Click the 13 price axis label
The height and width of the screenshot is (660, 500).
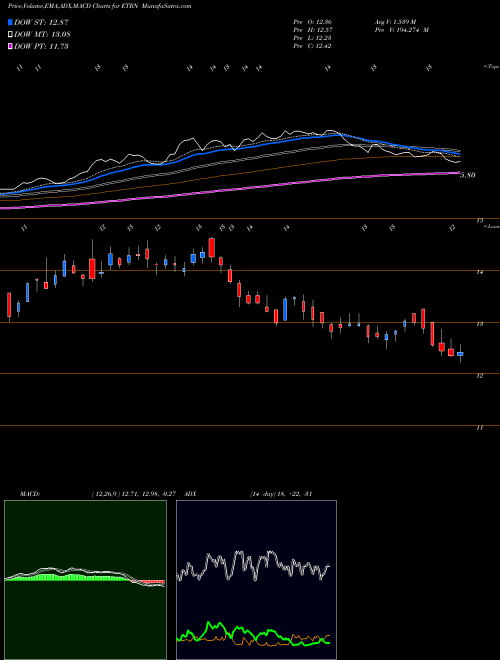(480, 324)
